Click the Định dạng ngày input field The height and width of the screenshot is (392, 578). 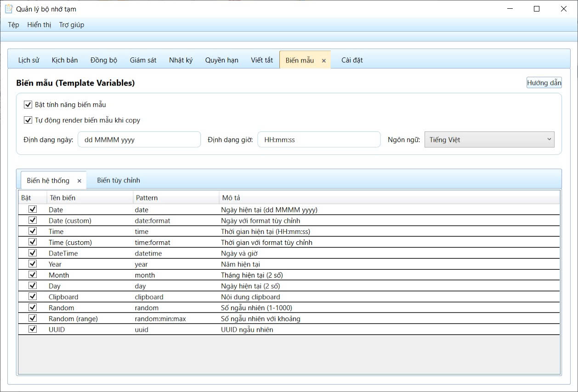click(139, 140)
